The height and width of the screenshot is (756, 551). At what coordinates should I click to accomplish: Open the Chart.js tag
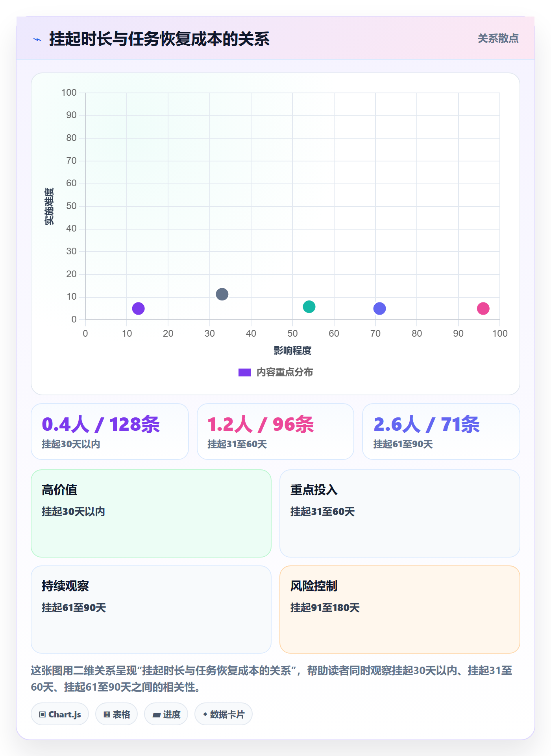[x=60, y=714]
